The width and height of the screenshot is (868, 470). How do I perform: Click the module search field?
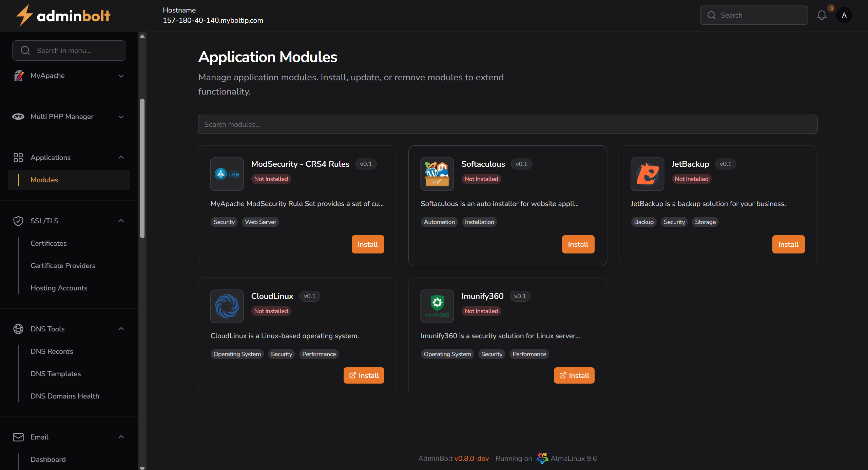click(507, 124)
